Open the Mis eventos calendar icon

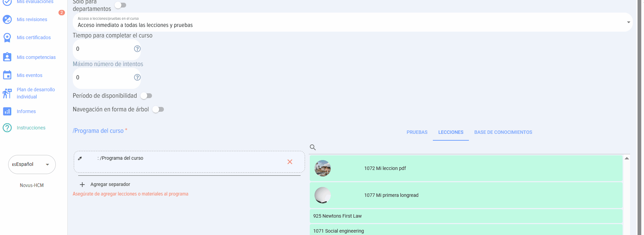tap(7, 75)
